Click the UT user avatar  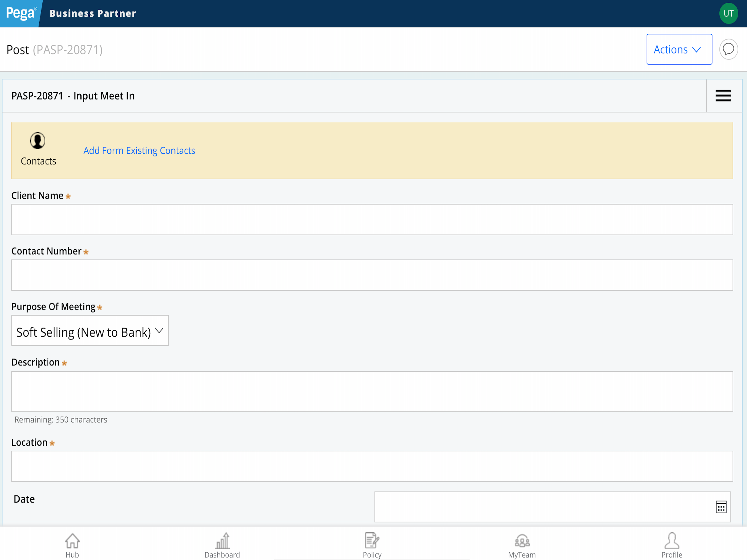coord(728,13)
